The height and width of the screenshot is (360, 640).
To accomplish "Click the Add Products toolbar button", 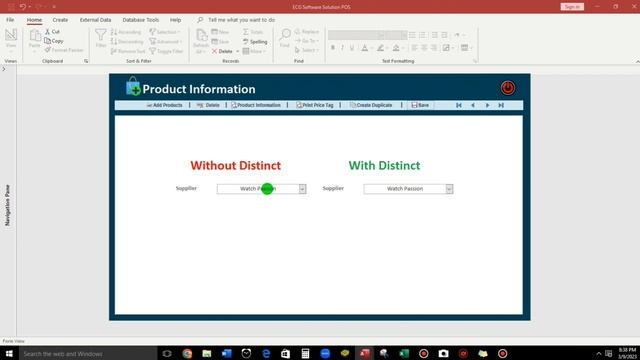I will pos(164,105).
